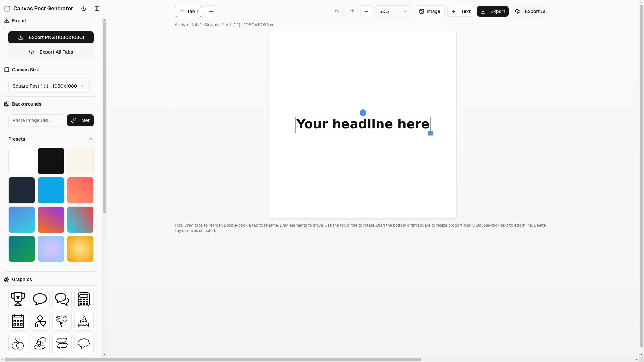Select the white background preset
Viewport: 644px width, 362px height.
21,161
